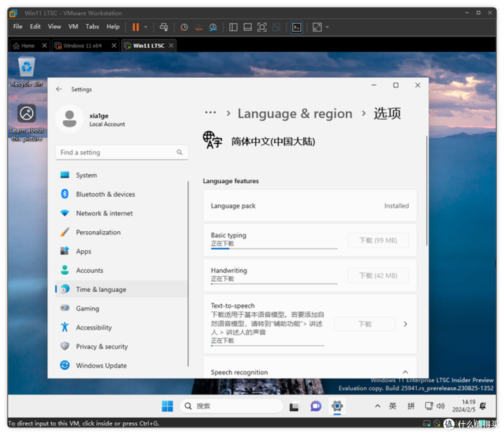Viewport: 504px width, 435px height.
Task: Expand Text-to-speech additional options
Action: [x=405, y=324]
